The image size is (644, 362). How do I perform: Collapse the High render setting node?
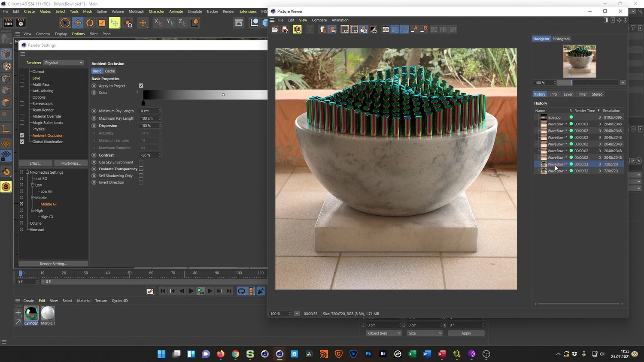tap(33, 211)
